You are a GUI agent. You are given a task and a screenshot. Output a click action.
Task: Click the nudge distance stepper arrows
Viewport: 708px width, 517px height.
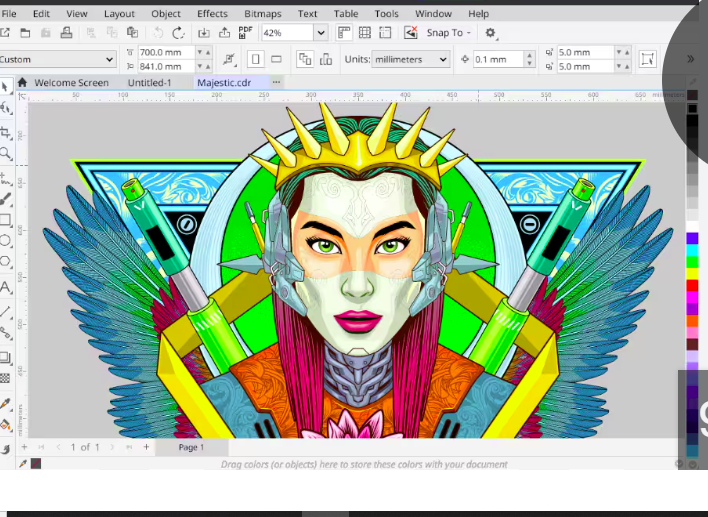click(529, 59)
